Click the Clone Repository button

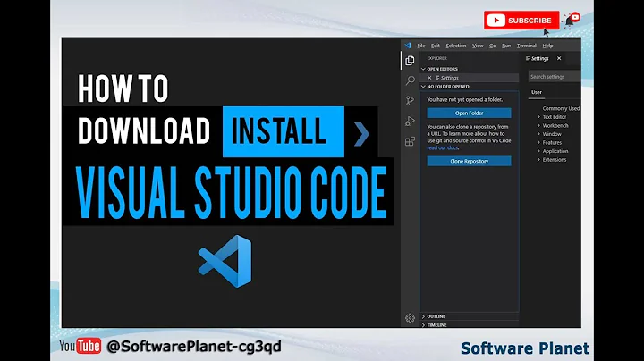pos(469,161)
